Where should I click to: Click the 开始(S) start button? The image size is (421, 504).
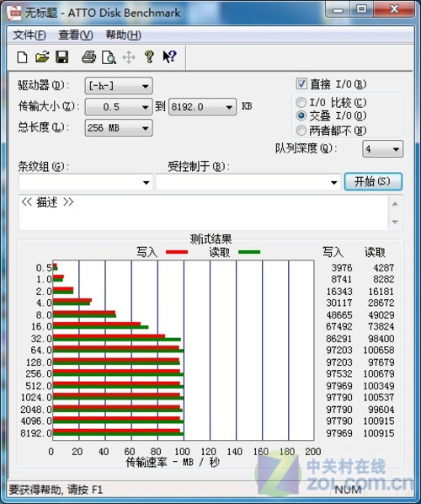373,181
